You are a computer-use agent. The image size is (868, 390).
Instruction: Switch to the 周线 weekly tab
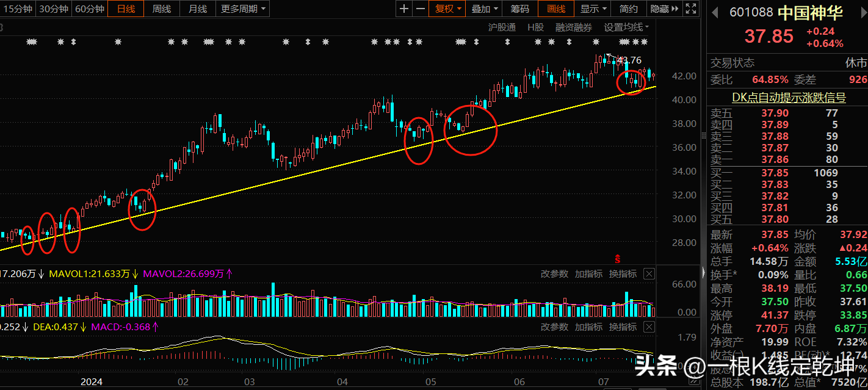pyautogui.click(x=162, y=9)
